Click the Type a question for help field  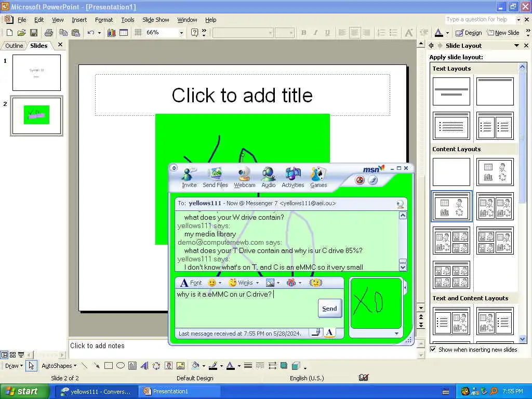480,20
